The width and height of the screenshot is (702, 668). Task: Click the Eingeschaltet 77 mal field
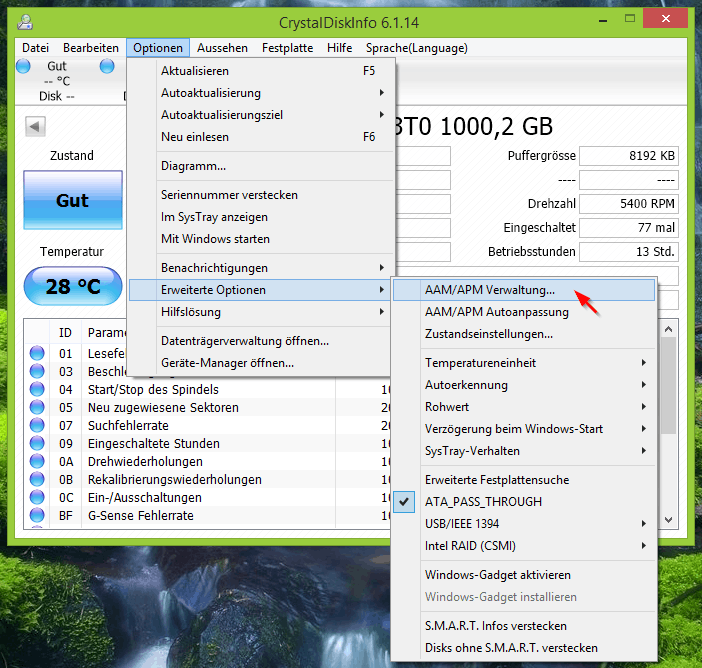(629, 228)
